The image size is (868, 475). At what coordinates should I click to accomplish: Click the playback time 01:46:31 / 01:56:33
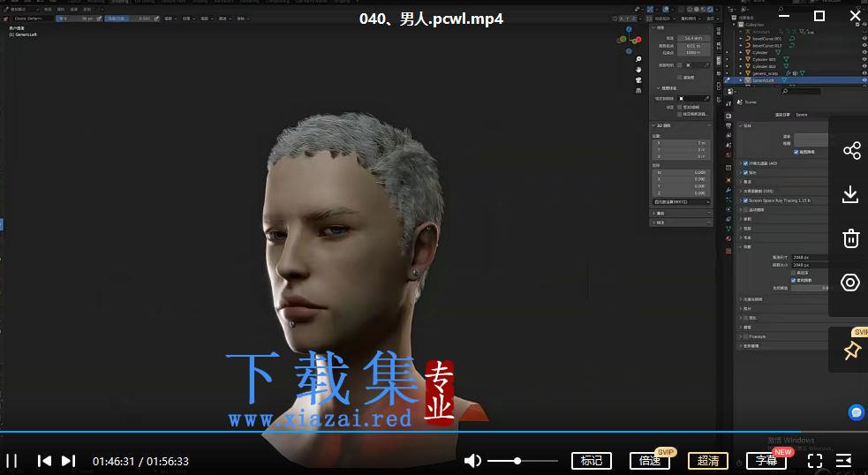140,461
